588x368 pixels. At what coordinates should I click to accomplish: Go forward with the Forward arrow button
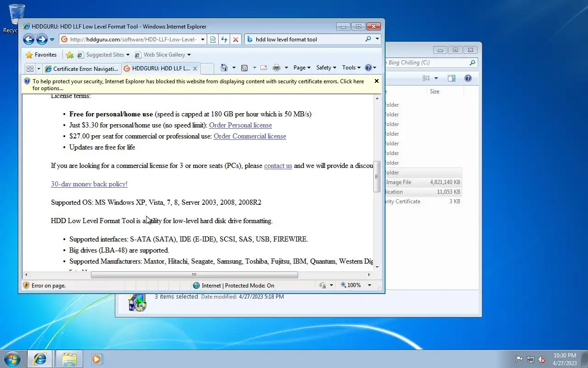coord(42,40)
